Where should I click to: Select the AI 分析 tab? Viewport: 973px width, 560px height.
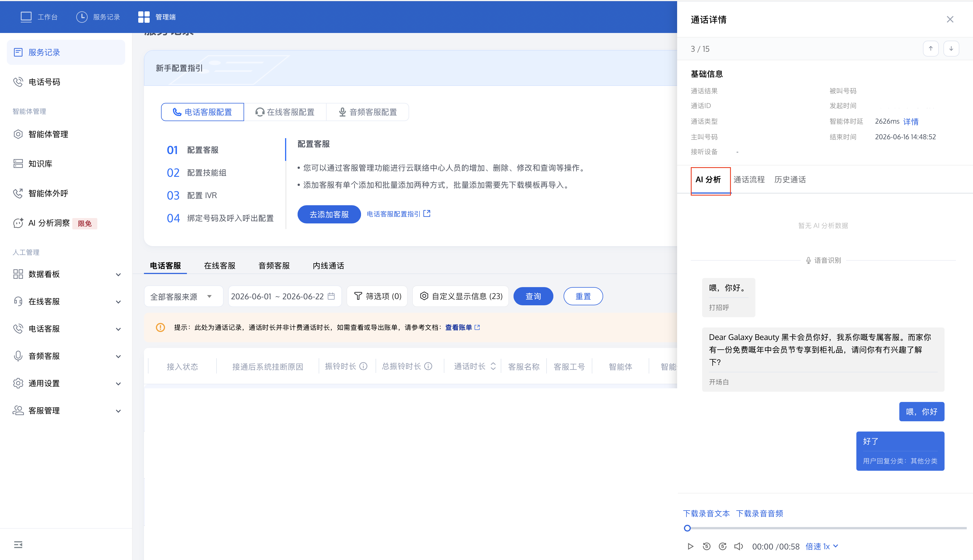[708, 180]
